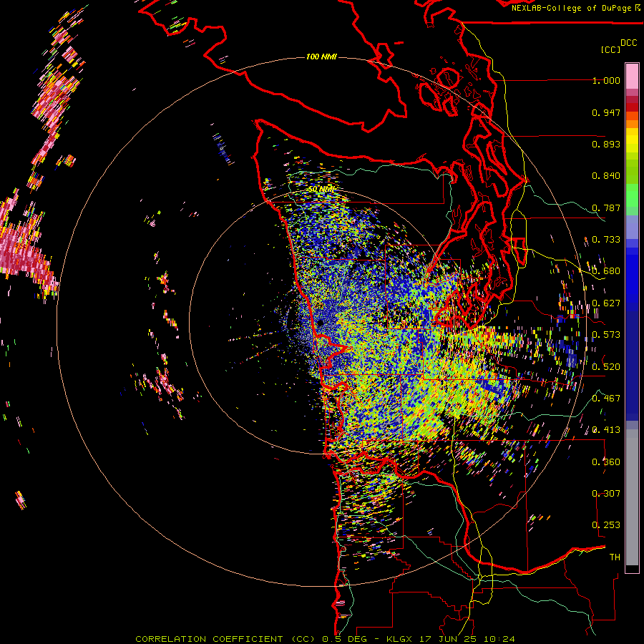Click the 100 NMI range ring label
The image size is (644, 644).
click(321, 57)
